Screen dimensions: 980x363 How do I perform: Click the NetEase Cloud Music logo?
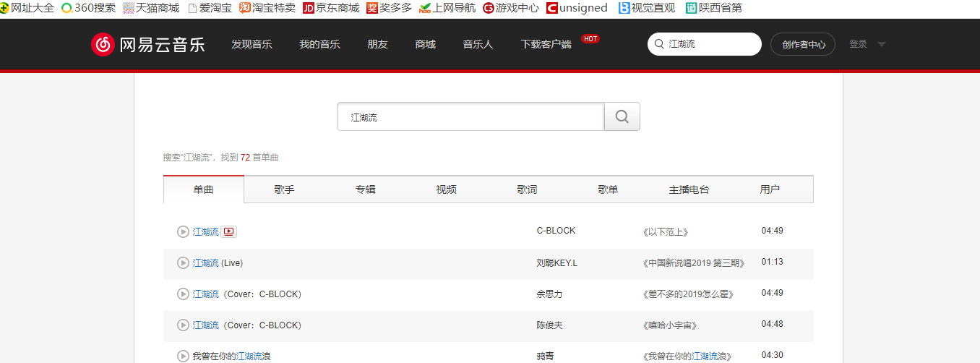(x=148, y=44)
